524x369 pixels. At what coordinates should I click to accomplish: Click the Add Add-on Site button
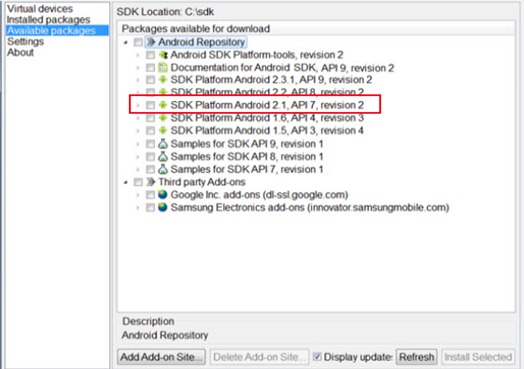[161, 357]
